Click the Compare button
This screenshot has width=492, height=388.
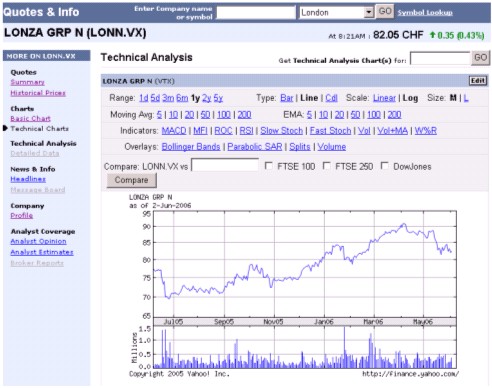pyautogui.click(x=131, y=180)
